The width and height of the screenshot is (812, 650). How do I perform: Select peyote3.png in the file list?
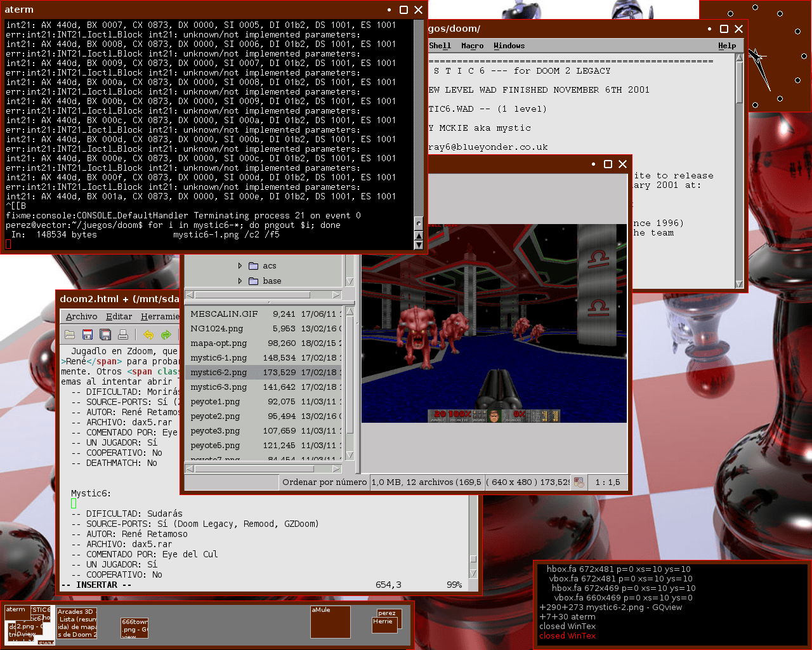[265, 431]
